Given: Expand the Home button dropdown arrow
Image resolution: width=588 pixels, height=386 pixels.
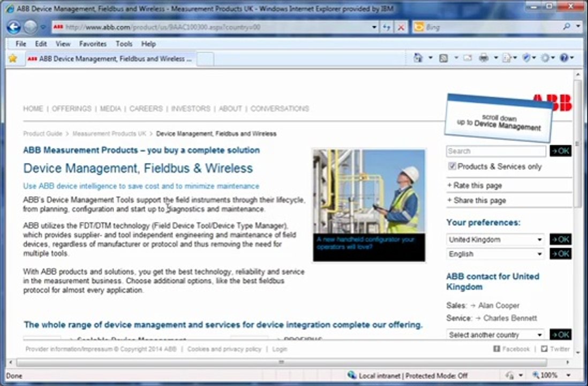Looking at the screenshot, I should click(430, 58).
